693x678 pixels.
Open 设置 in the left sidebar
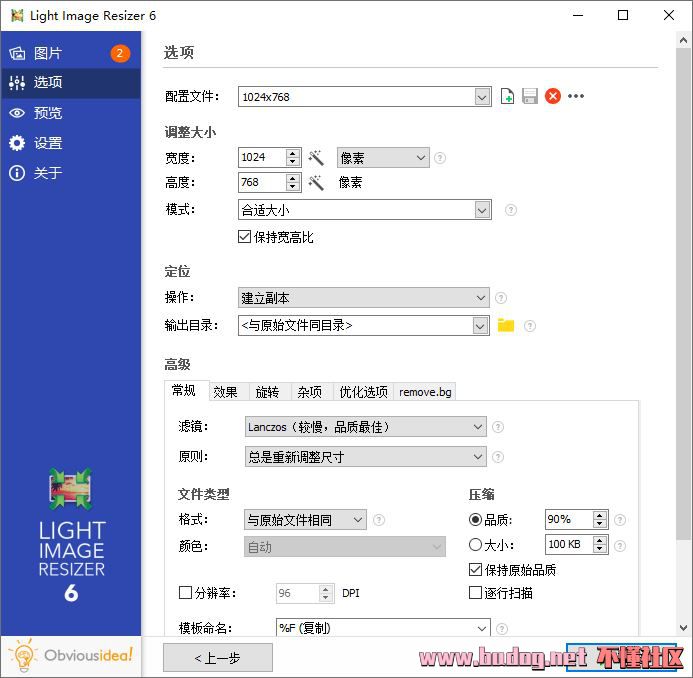click(48, 143)
